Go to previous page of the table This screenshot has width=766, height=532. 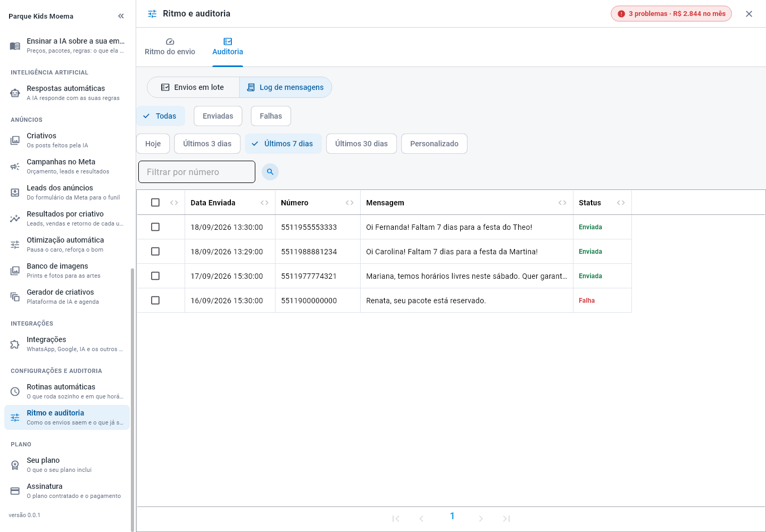click(421, 519)
